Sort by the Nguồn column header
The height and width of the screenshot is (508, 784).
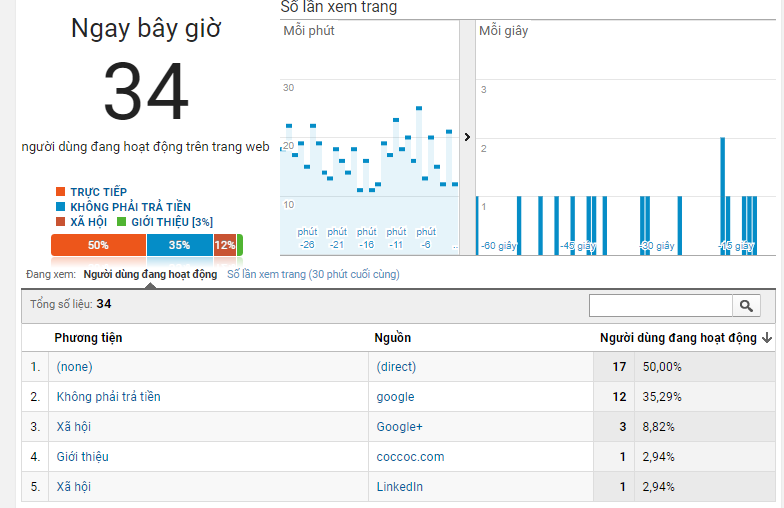(x=392, y=338)
